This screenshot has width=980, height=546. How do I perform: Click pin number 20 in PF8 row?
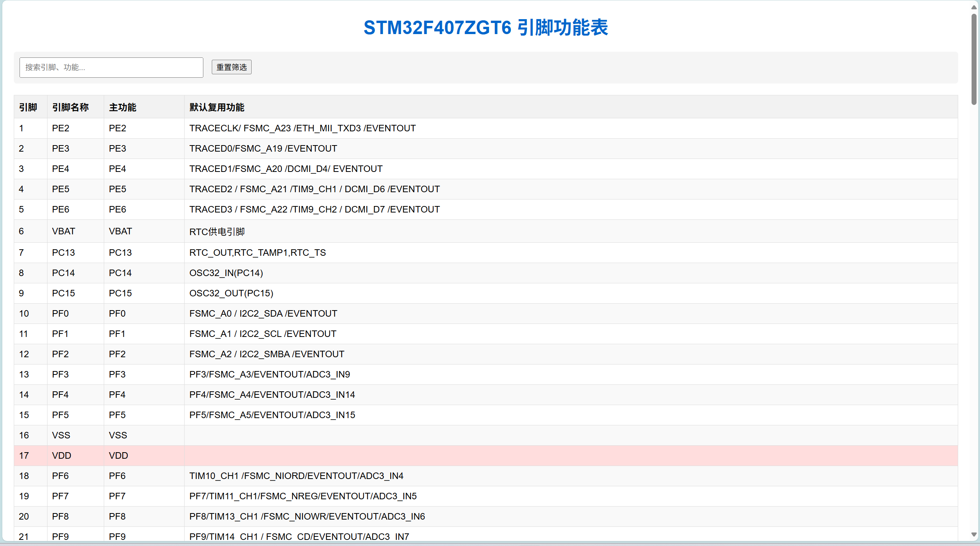pos(31,517)
